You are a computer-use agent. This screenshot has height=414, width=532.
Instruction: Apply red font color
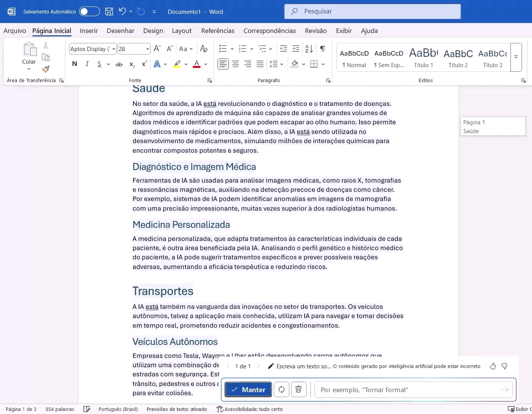click(197, 64)
